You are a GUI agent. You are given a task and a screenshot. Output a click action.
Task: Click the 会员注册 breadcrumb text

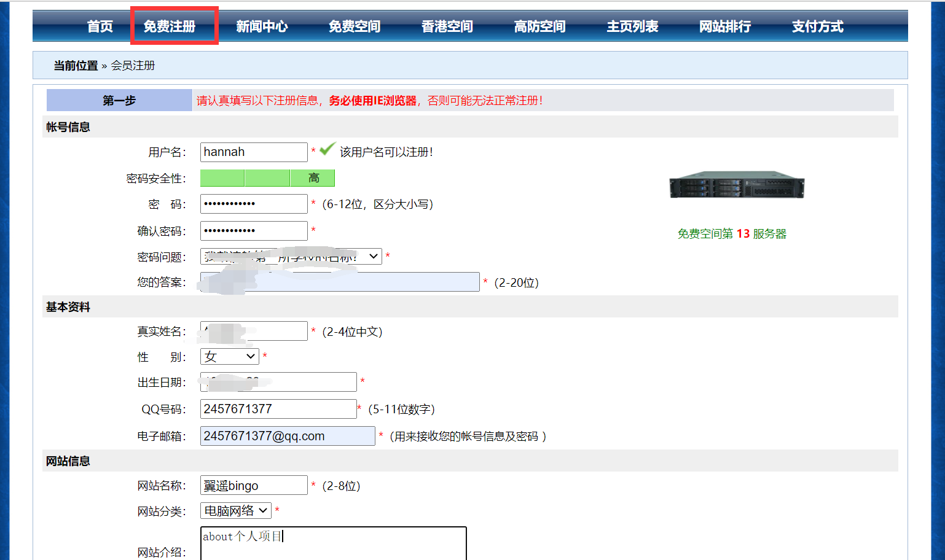[133, 66]
